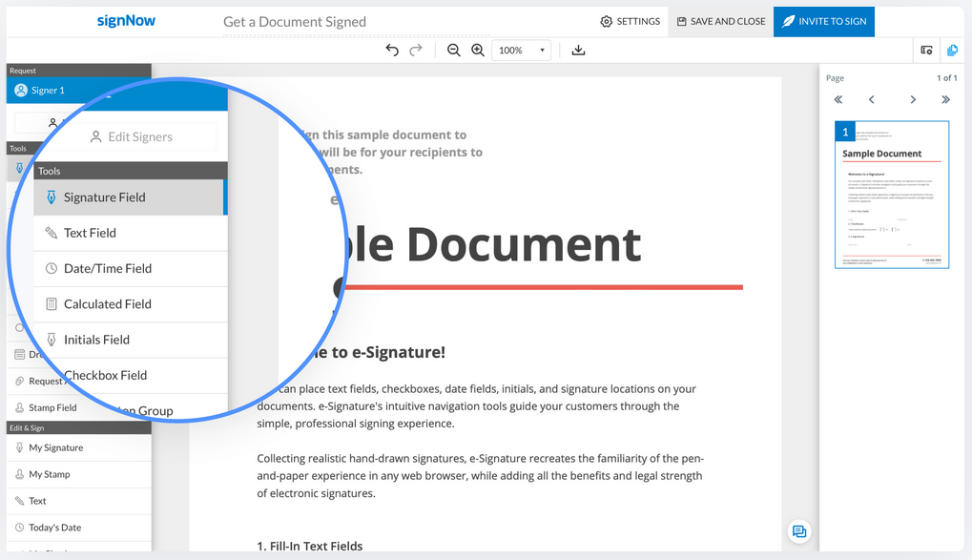
Task: Zoom in using the plus magnifier
Action: (478, 50)
